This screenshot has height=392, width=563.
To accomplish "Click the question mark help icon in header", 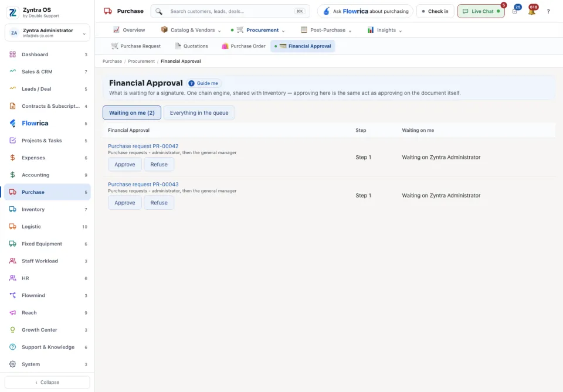I will (548, 12).
